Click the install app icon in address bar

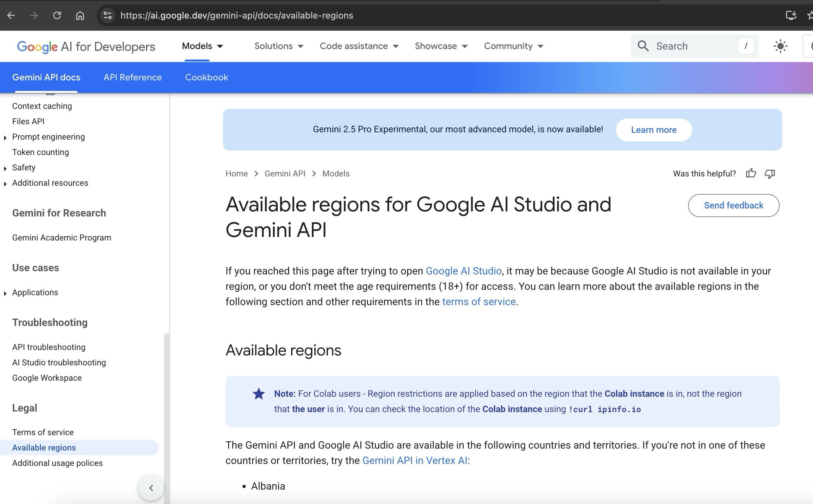tap(791, 15)
